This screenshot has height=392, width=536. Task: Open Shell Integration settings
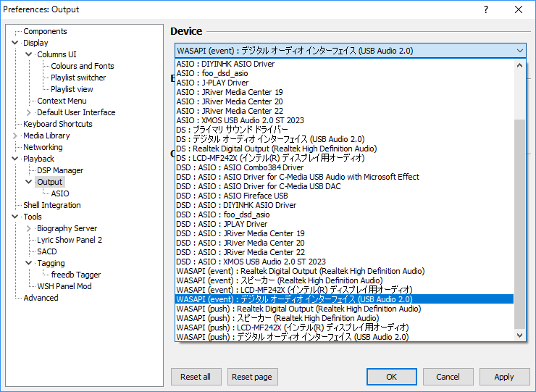click(x=52, y=205)
